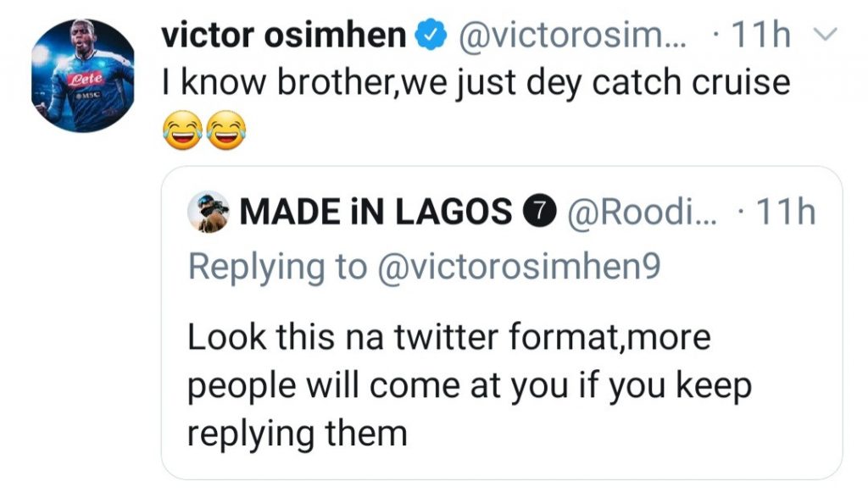Viewport: 868px width, 492px height.
Task: Open the MADE iN LAGOS avatar icon
Action: click(x=209, y=211)
